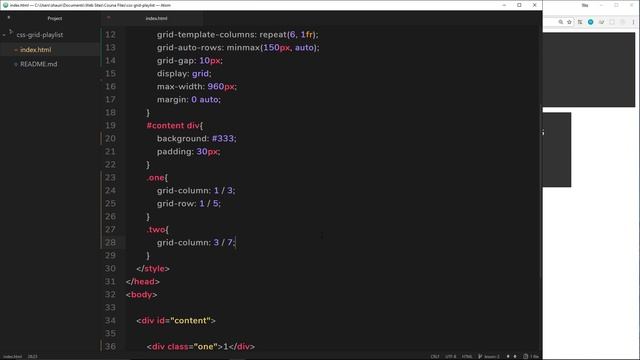Click the closing style tag

[153, 269]
